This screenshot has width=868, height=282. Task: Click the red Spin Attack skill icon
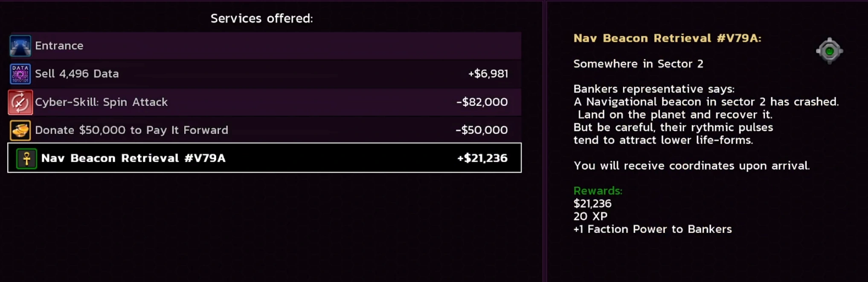20,102
